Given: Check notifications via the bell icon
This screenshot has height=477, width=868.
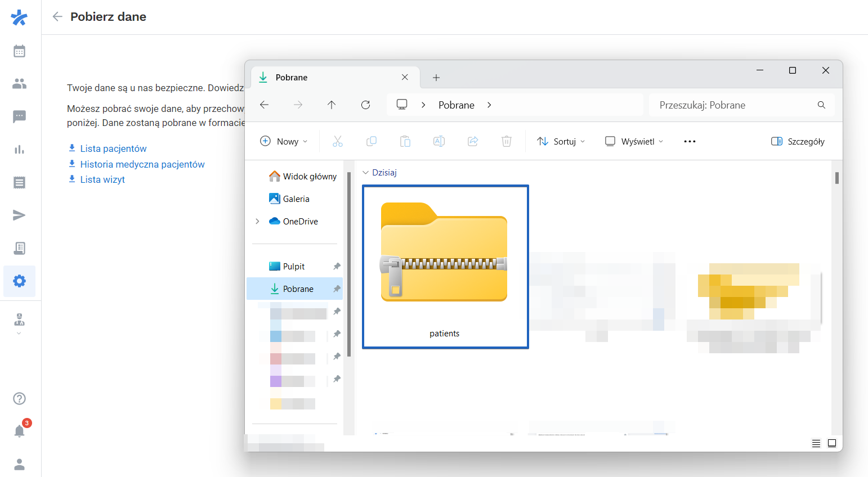Looking at the screenshot, I should pyautogui.click(x=19, y=431).
